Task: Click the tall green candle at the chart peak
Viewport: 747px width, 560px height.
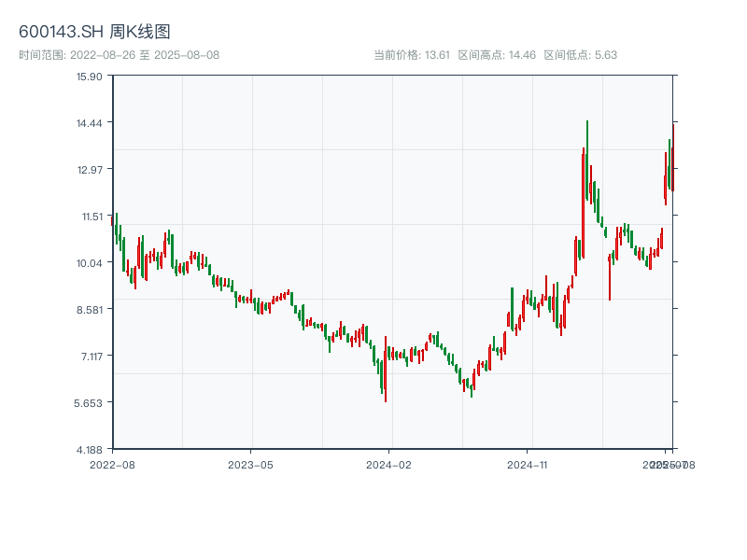Action: [587, 161]
